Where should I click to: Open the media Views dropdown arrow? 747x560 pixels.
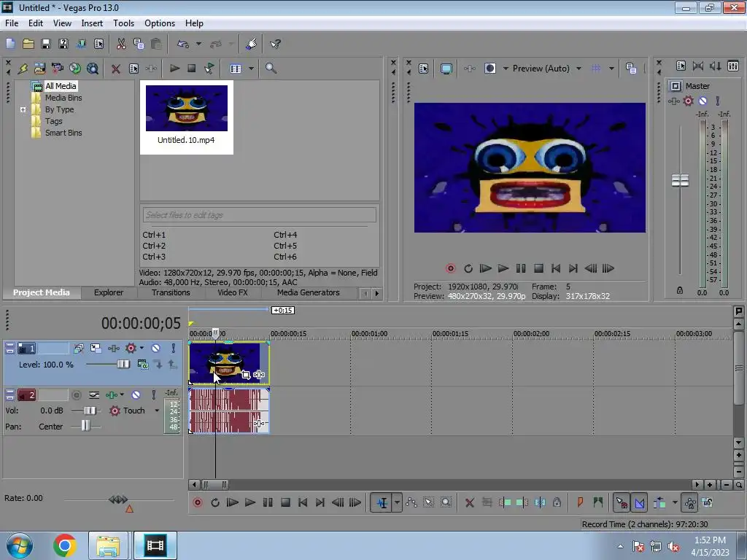pyautogui.click(x=251, y=69)
